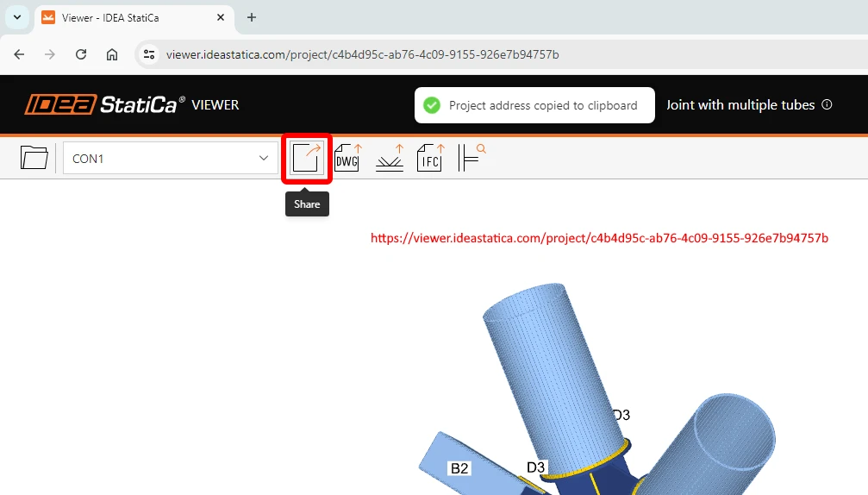Viewport: 868px width, 495px height.
Task: Click the Share project icon
Action: (x=307, y=158)
